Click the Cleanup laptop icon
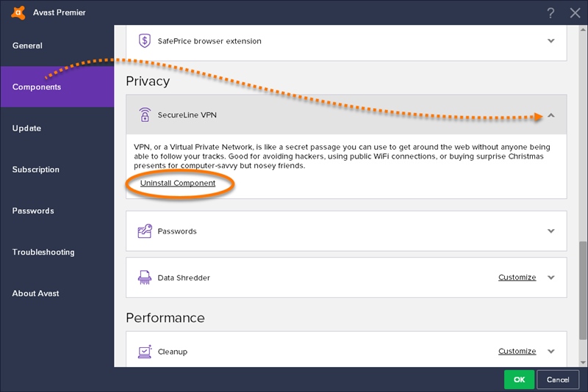 [145, 351]
